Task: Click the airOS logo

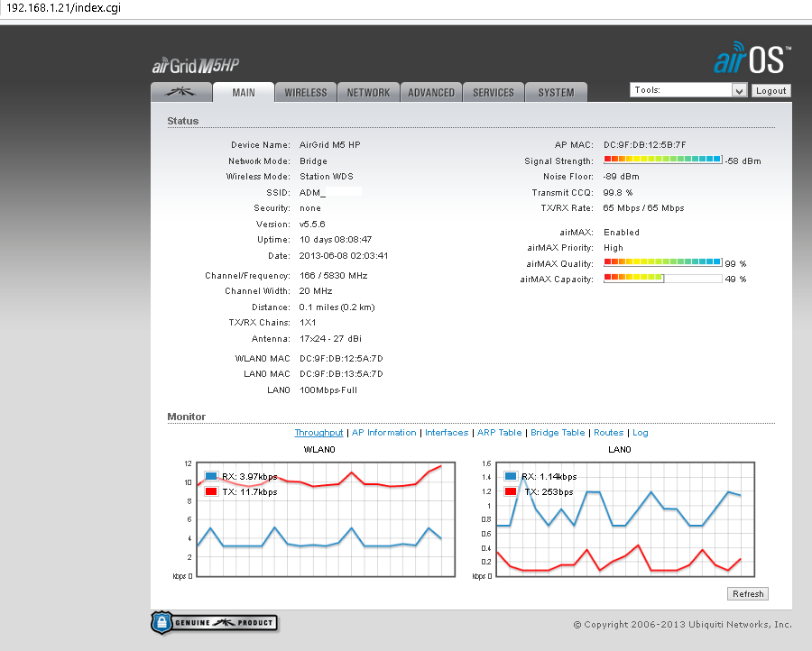Action: (752, 58)
